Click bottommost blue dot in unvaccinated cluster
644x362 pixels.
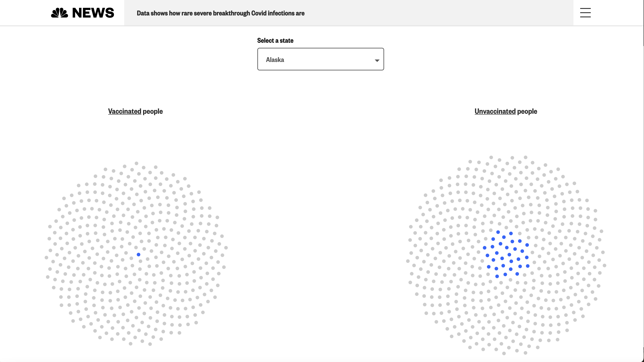(497, 276)
